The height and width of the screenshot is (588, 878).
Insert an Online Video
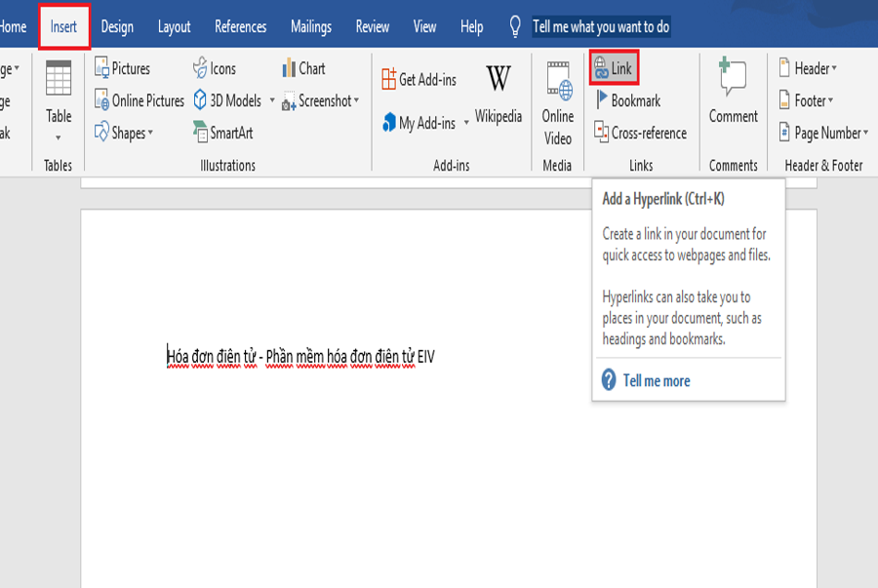[x=558, y=103]
